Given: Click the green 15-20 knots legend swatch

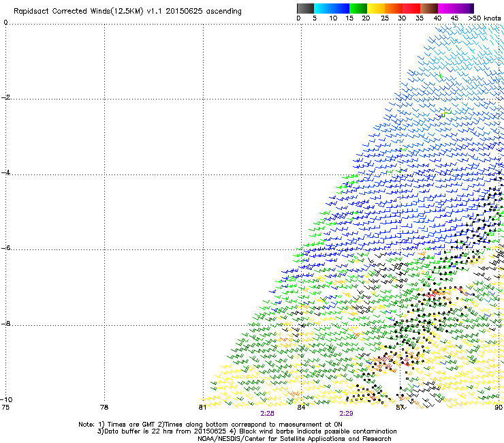Looking at the screenshot, I should click(358, 8).
